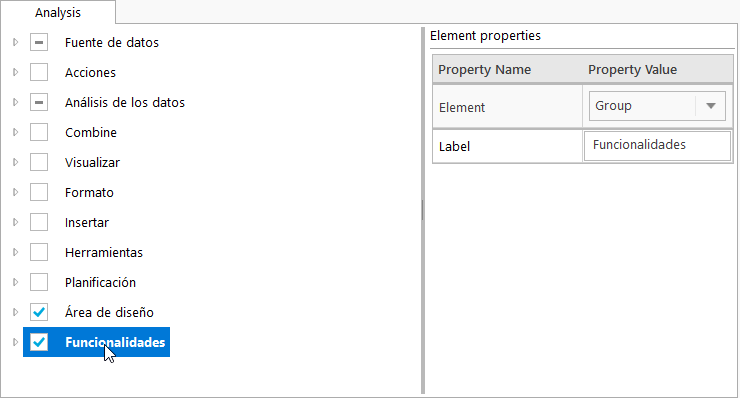Viewport: 740px width, 398px height.
Task: Open the Element Group dropdown
Action: 657,106
